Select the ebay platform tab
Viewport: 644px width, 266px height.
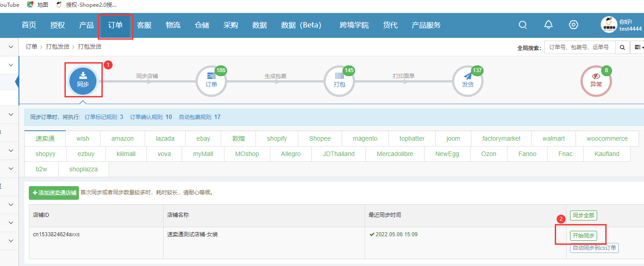click(x=203, y=138)
